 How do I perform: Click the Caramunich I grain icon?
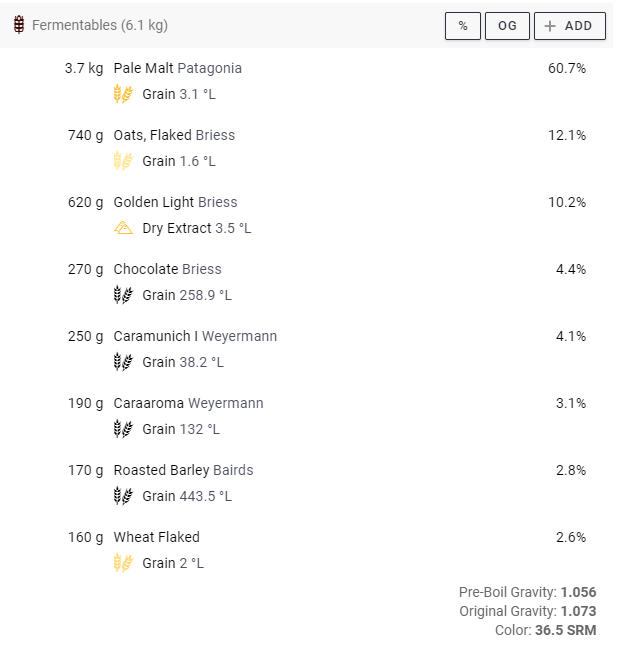(123, 362)
